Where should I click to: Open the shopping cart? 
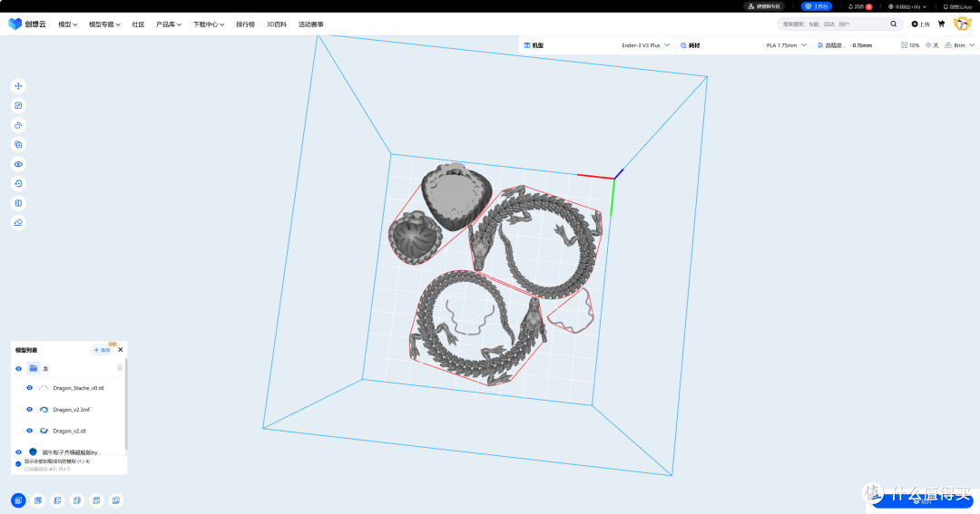[941, 24]
